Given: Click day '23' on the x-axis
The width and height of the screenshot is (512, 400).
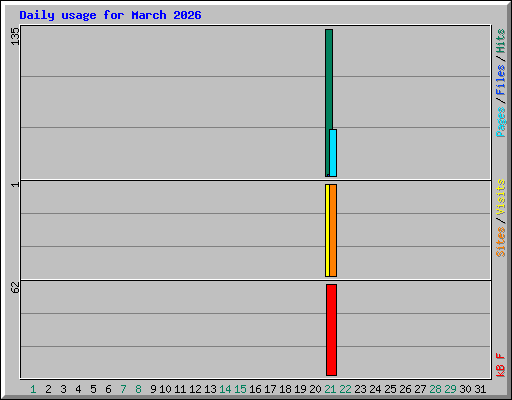Looking at the screenshot, I should click(360, 389).
